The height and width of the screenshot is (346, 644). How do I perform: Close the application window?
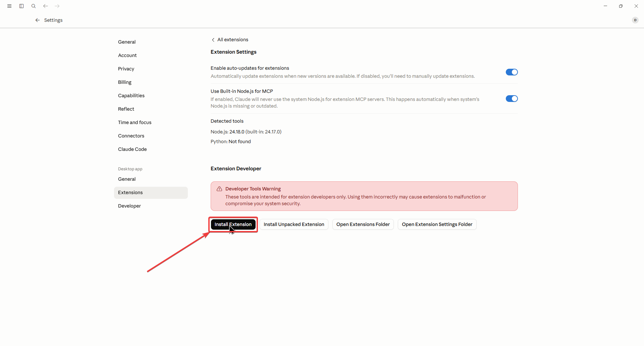636,6
